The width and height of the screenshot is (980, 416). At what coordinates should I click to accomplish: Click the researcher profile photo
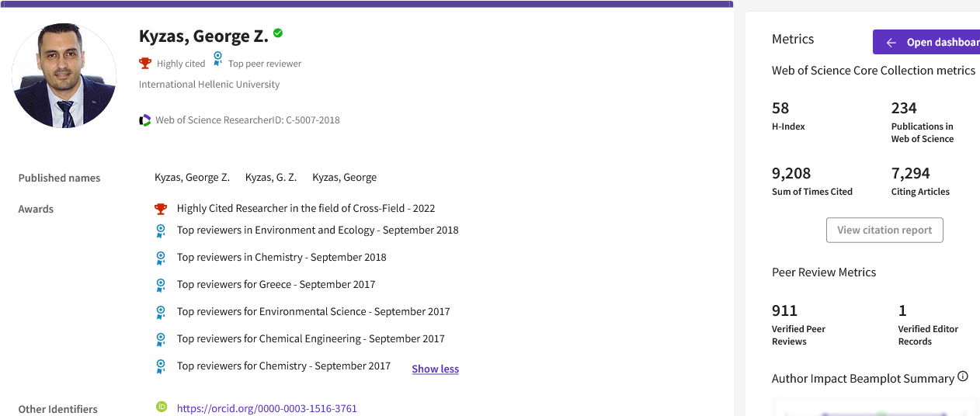(x=64, y=76)
